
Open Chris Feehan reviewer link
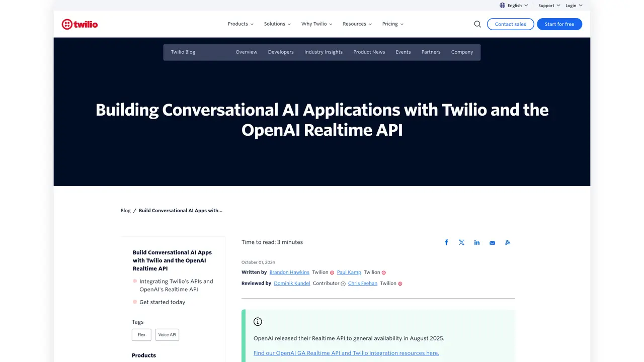click(x=363, y=284)
